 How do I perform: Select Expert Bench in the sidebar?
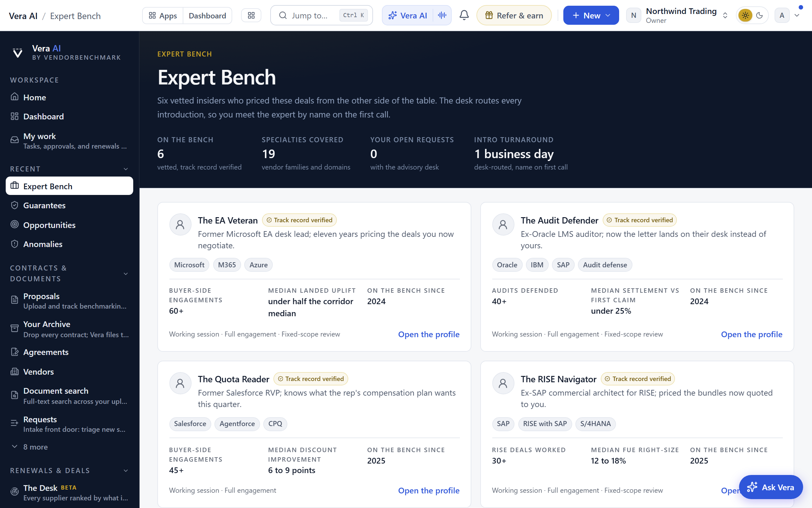(x=69, y=186)
